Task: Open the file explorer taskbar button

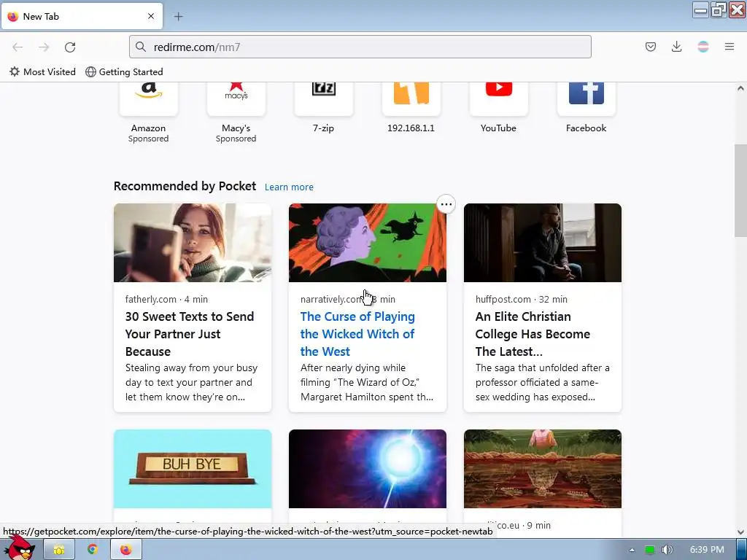Action: tap(59, 550)
